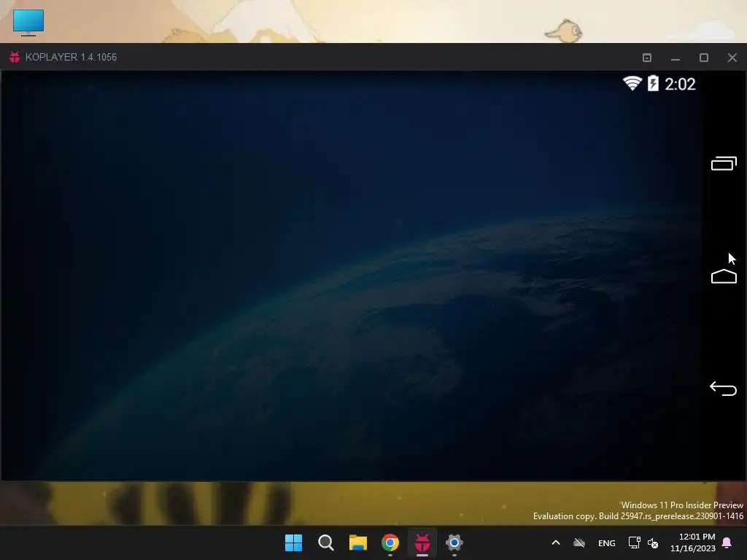Open Windows Search from taskbar
This screenshot has width=747, height=560.
point(326,542)
